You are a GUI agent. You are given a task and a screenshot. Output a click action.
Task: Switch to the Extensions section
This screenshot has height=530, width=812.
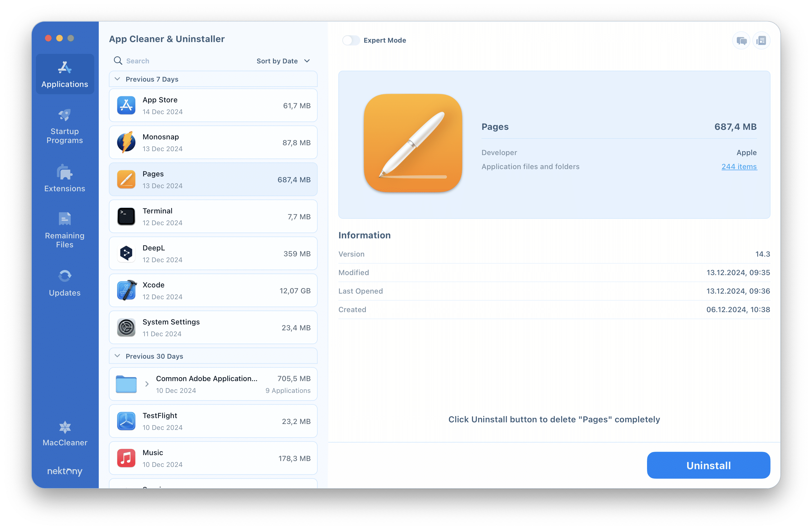(x=65, y=178)
